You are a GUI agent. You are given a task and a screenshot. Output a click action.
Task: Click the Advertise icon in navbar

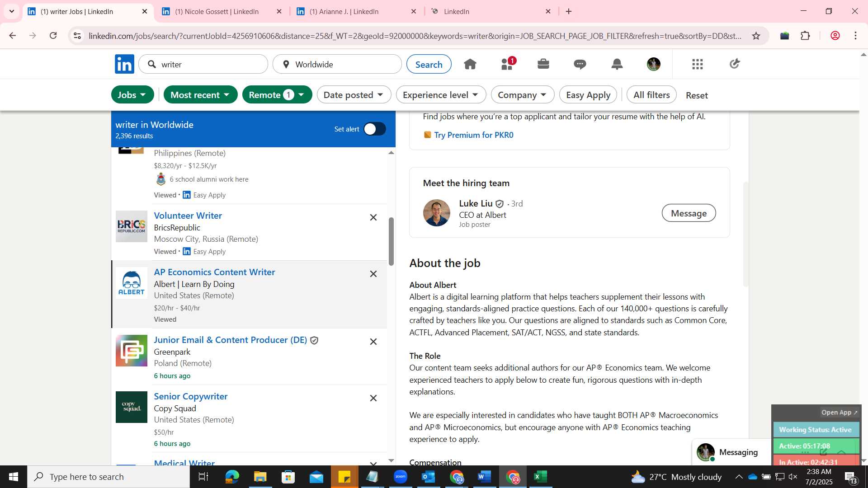click(x=735, y=64)
